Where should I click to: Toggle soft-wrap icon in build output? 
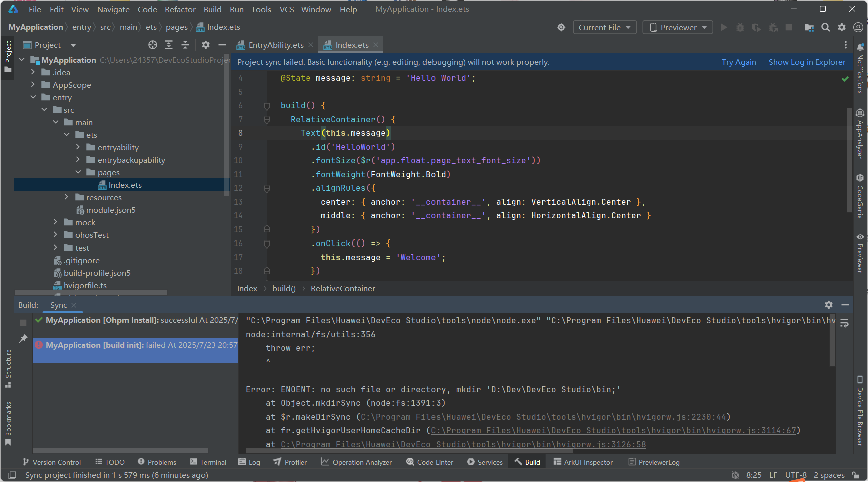[845, 323]
